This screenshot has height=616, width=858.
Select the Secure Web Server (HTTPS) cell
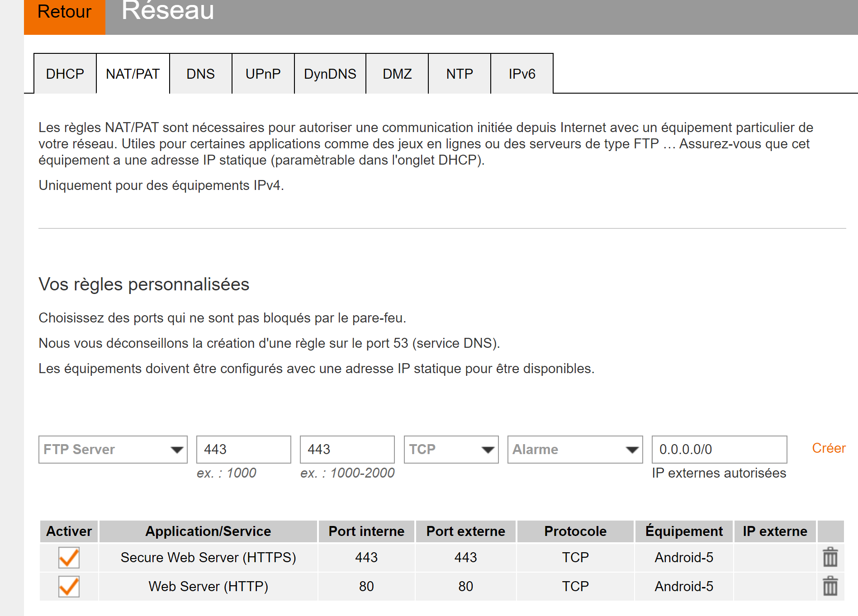click(x=208, y=557)
